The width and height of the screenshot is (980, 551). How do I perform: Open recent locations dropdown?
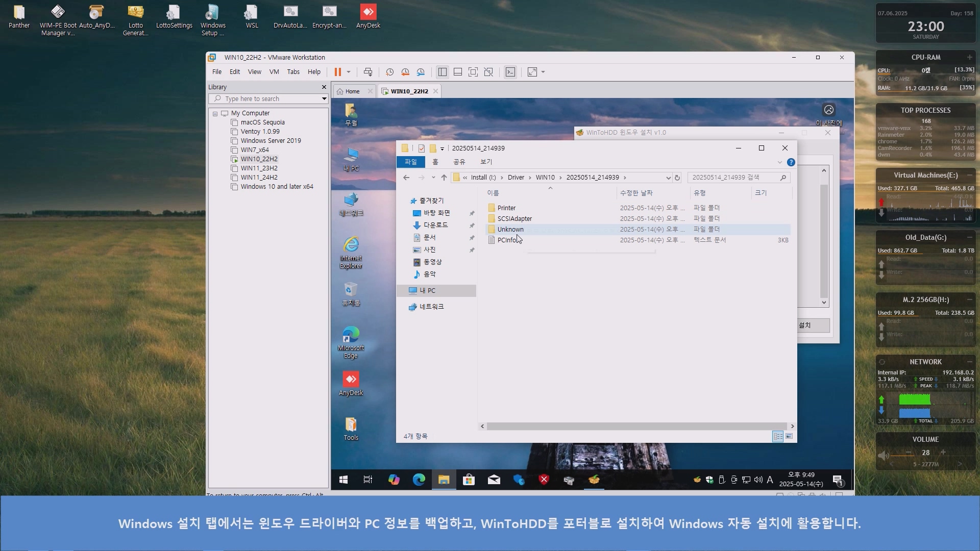[x=433, y=178]
